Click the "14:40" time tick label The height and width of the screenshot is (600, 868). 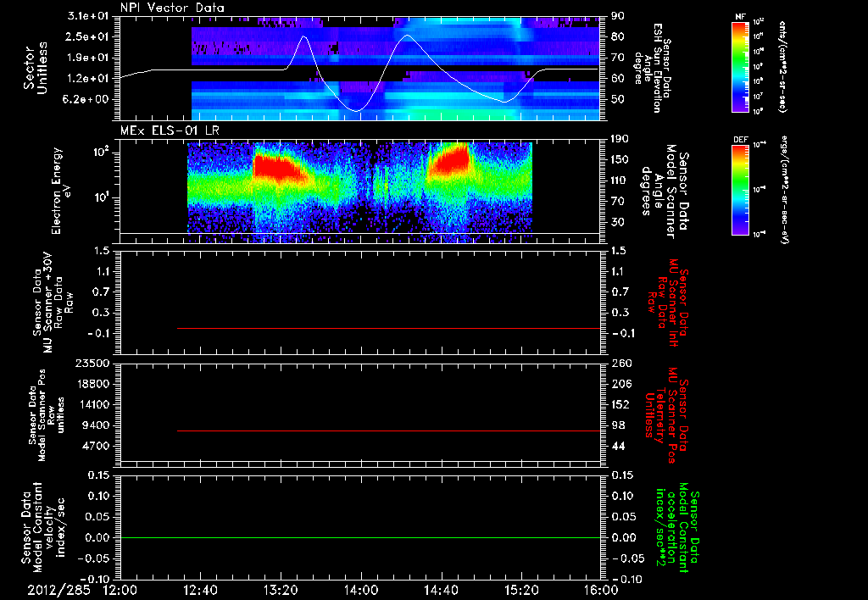click(x=441, y=590)
